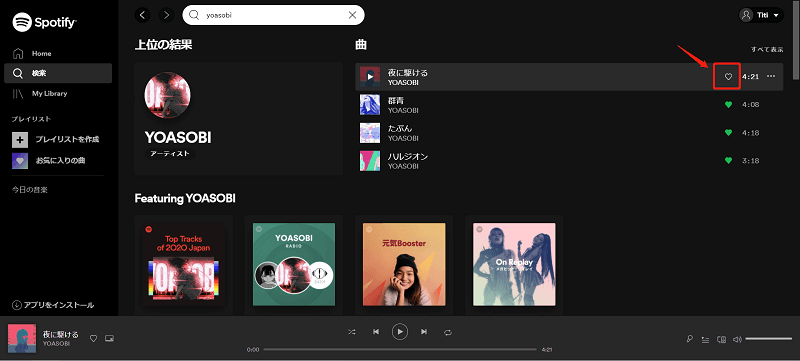Clear the search with the X icon

[352, 15]
